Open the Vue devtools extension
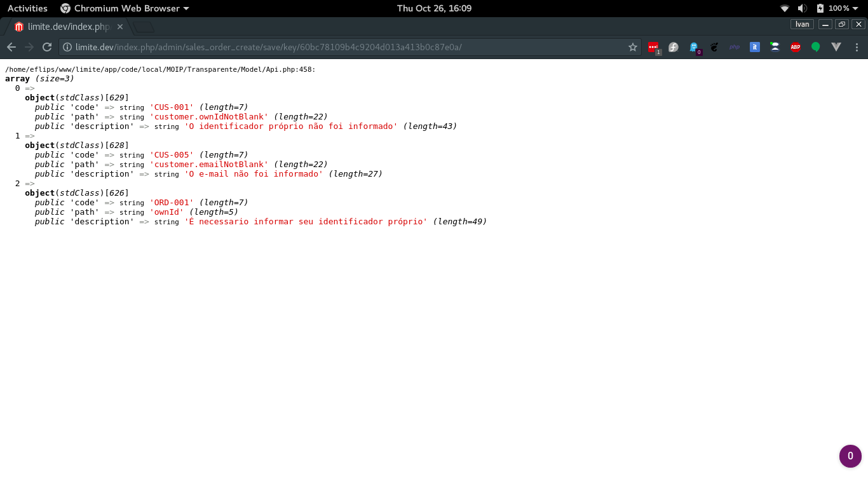The height and width of the screenshot is (488, 868). [836, 47]
